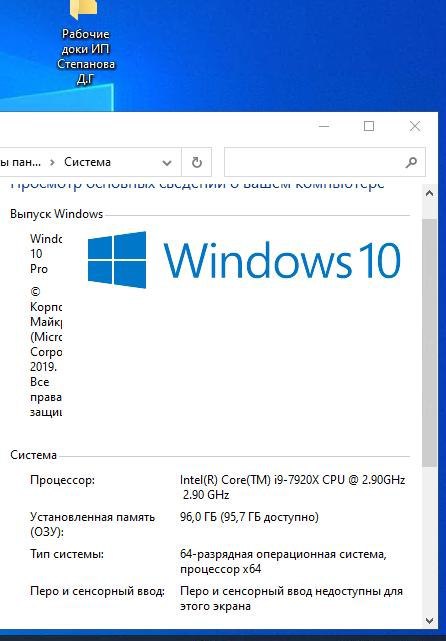Click the "Система" section heading
Viewport: 446px width, 641px height.
coord(34,455)
